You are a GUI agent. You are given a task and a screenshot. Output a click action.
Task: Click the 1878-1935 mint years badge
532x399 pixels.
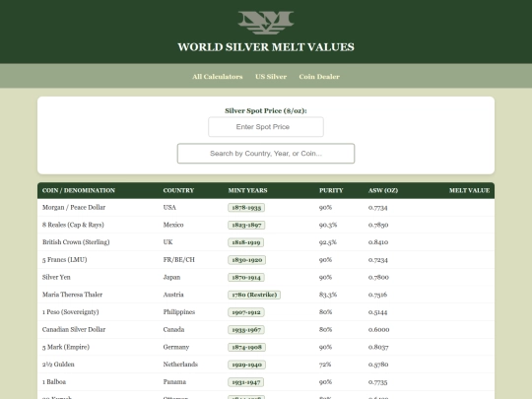coord(246,208)
